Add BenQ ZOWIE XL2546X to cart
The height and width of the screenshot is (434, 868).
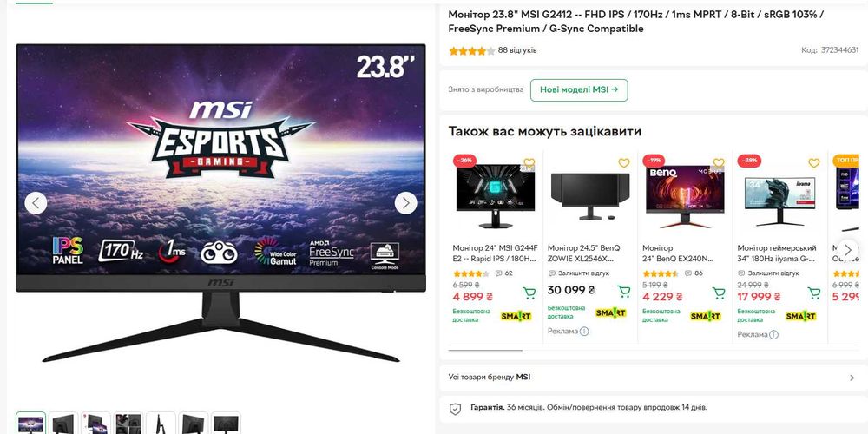point(624,291)
